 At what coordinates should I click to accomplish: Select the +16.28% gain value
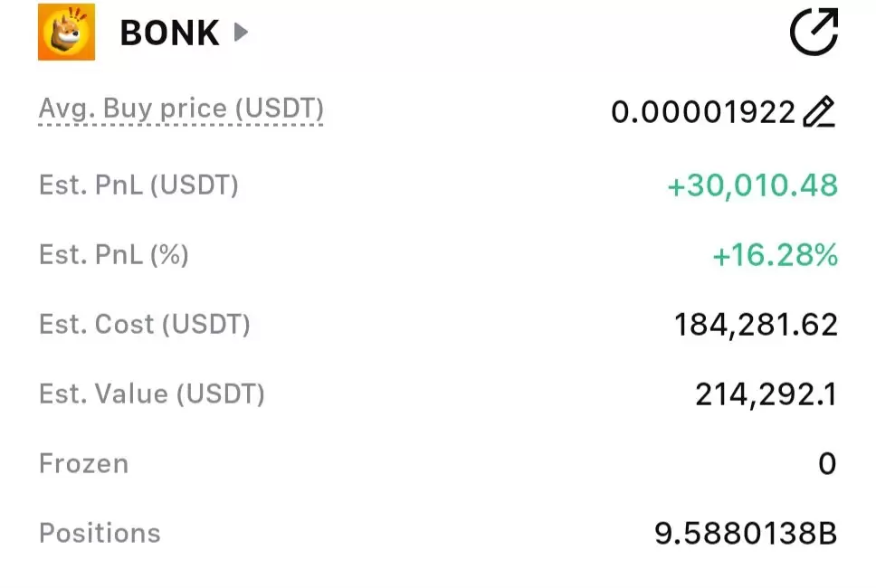tap(775, 255)
